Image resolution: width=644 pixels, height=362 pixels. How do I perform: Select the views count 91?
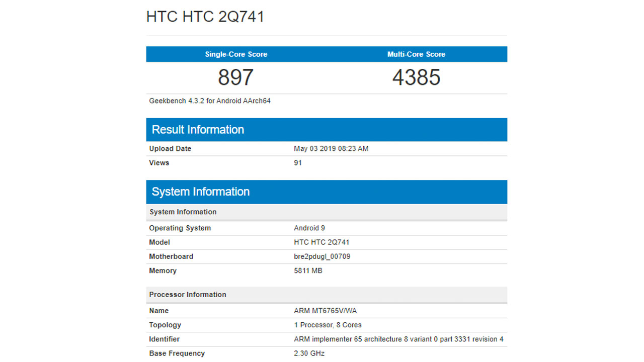click(298, 163)
